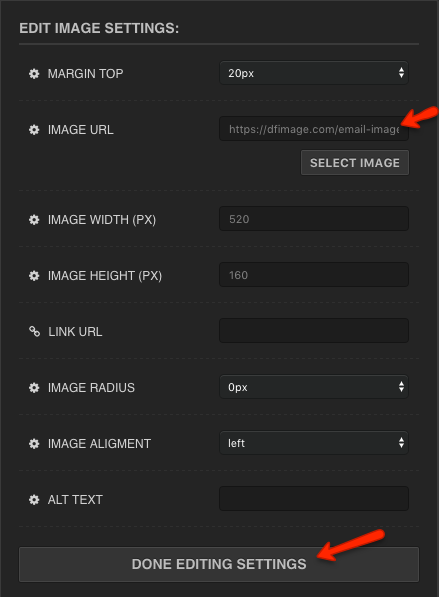The image size is (439, 597).
Task: Select the Image Height field showing 160
Action: coord(314,275)
